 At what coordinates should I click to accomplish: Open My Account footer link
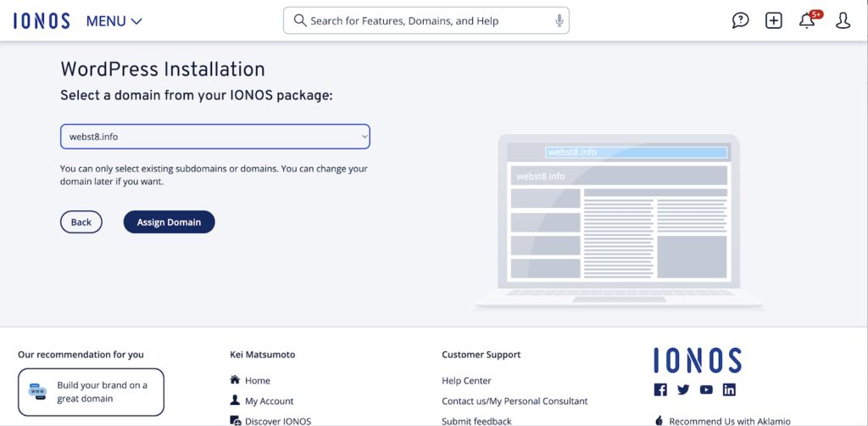pyautogui.click(x=269, y=401)
